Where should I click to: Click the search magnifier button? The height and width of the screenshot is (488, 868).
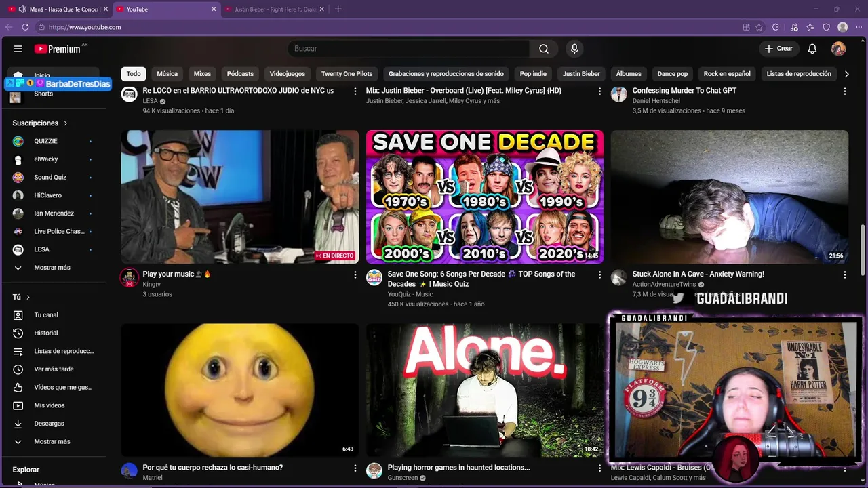click(544, 49)
